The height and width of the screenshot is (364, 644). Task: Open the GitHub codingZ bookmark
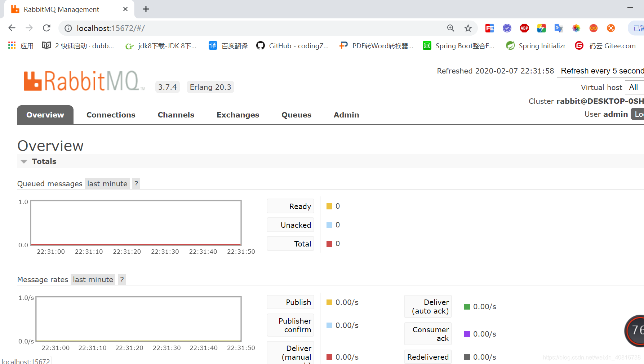[293, 46]
